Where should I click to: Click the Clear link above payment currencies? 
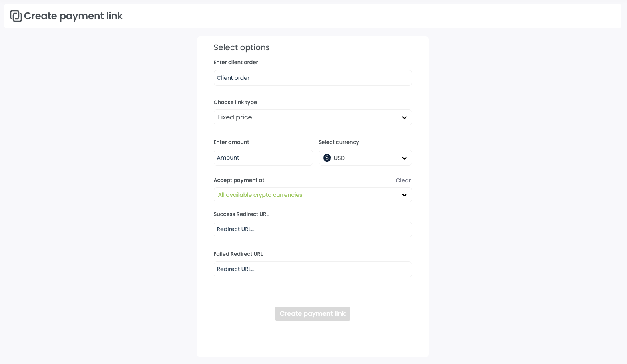click(403, 180)
